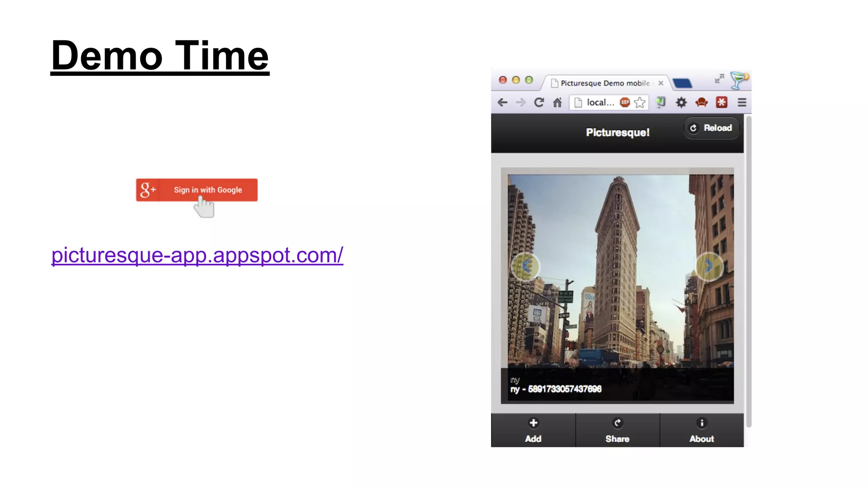Reload the page with the browser refresh icon

[x=539, y=102]
